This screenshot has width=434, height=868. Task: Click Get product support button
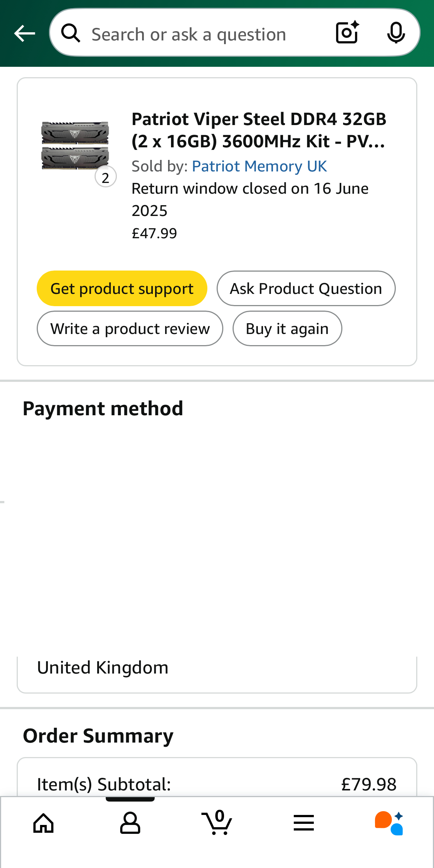point(122,288)
